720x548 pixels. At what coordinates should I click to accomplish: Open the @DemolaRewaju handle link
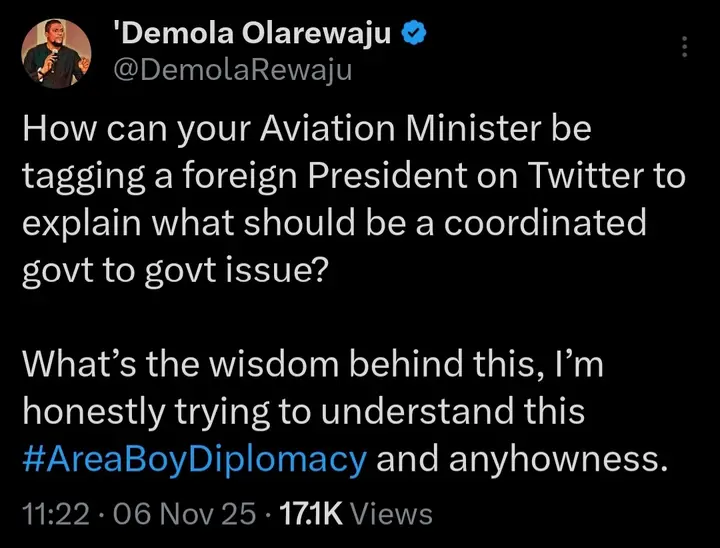tap(233, 70)
